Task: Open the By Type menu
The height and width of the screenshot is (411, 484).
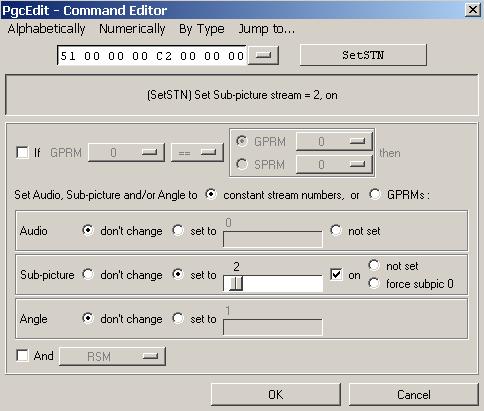Action: point(202,29)
